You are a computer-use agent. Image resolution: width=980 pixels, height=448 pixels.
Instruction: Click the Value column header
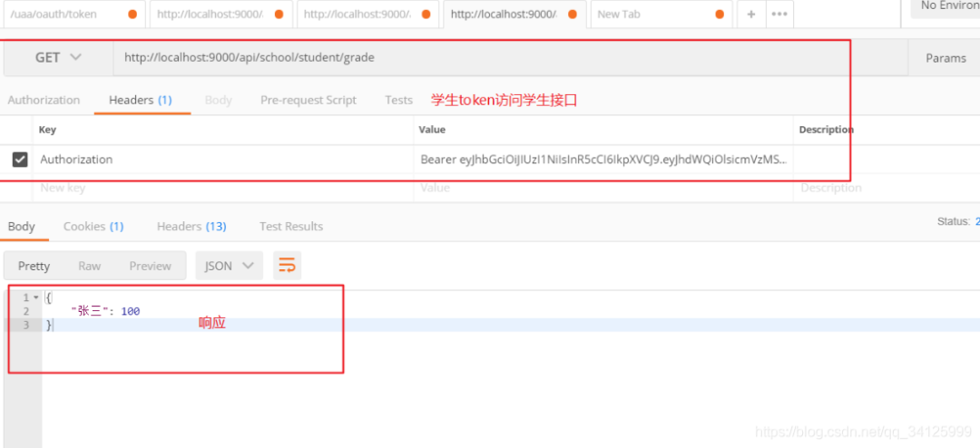tap(432, 130)
